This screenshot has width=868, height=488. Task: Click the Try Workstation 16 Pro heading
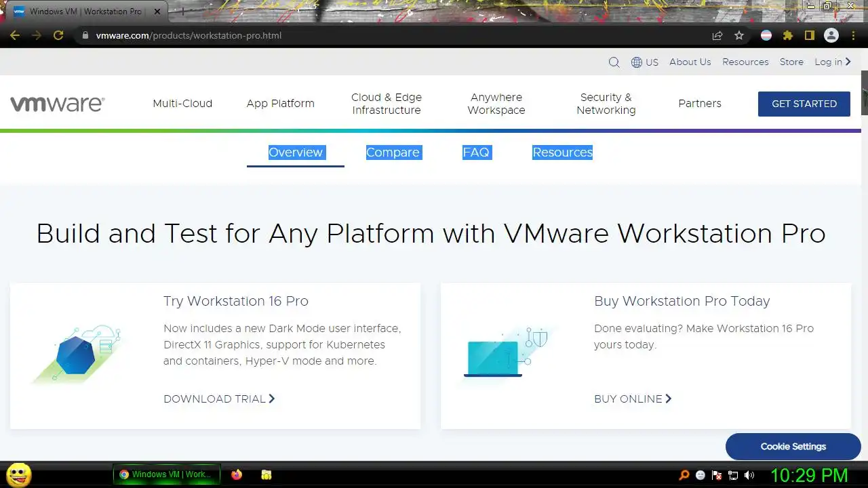pyautogui.click(x=236, y=301)
